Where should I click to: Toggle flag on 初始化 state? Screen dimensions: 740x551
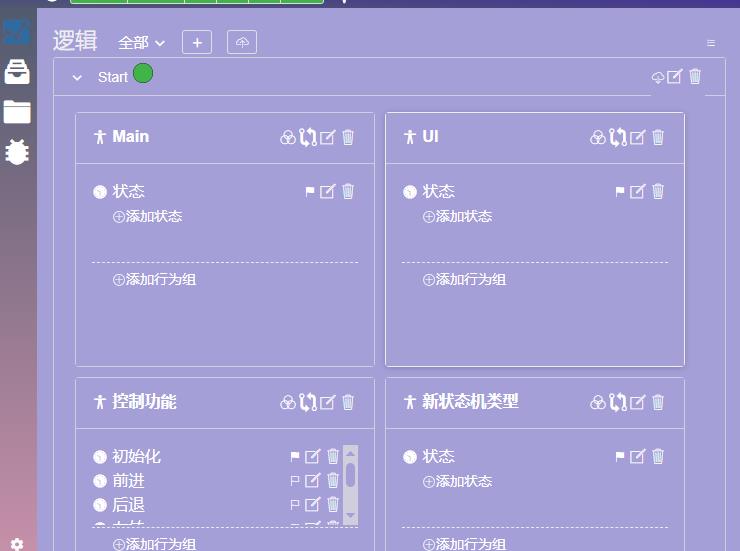294,456
